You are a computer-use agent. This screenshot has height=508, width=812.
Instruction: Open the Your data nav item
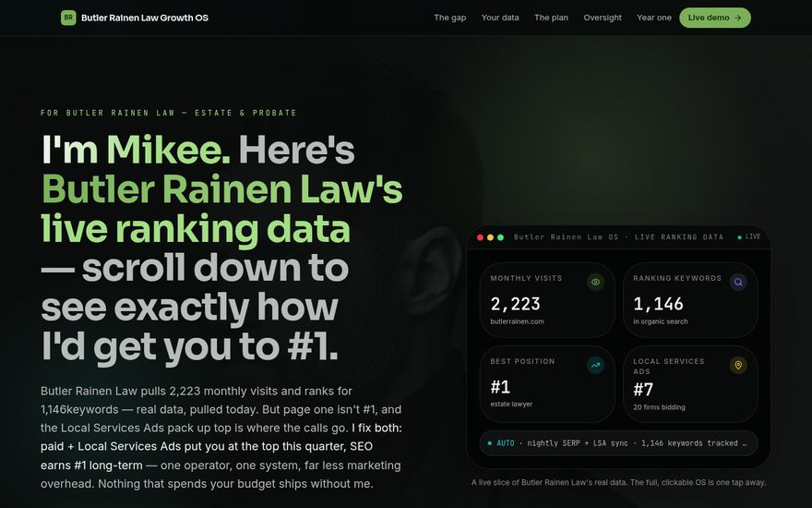click(x=500, y=18)
